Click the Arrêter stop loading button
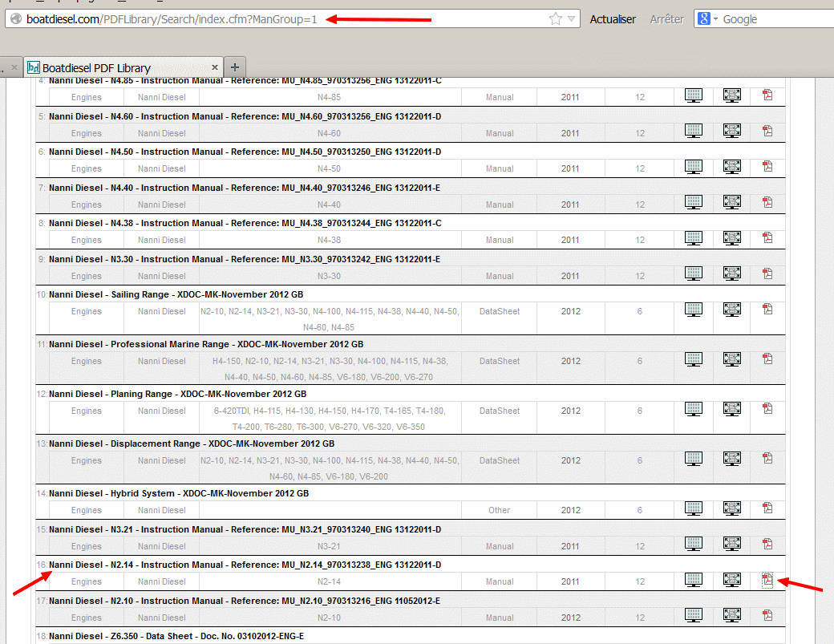Screen dimensions: 834x644 tap(666, 19)
